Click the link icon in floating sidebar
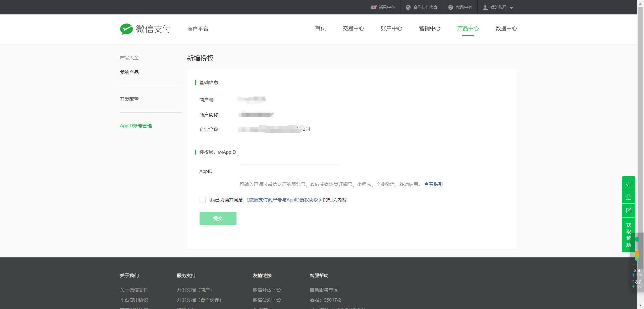The image size is (644, 309). [x=629, y=183]
